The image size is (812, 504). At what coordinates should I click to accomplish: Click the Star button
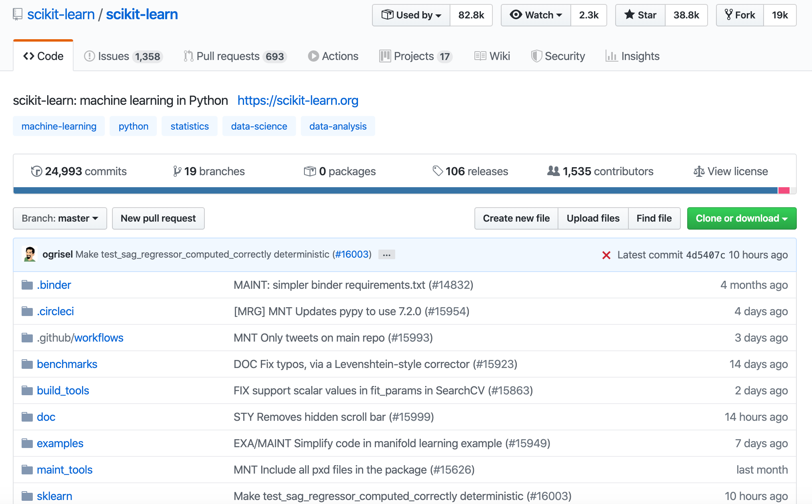pyautogui.click(x=640, y=15)
